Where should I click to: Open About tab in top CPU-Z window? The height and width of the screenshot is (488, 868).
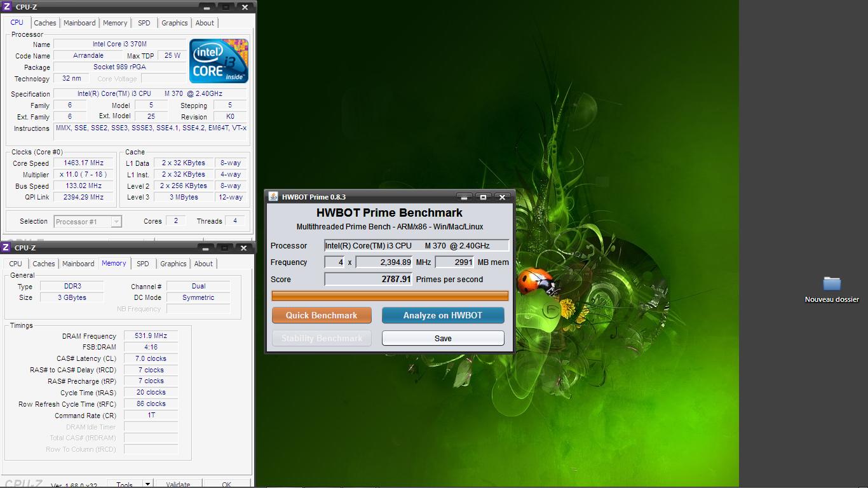pyautogui.click(x=205, y=23)
